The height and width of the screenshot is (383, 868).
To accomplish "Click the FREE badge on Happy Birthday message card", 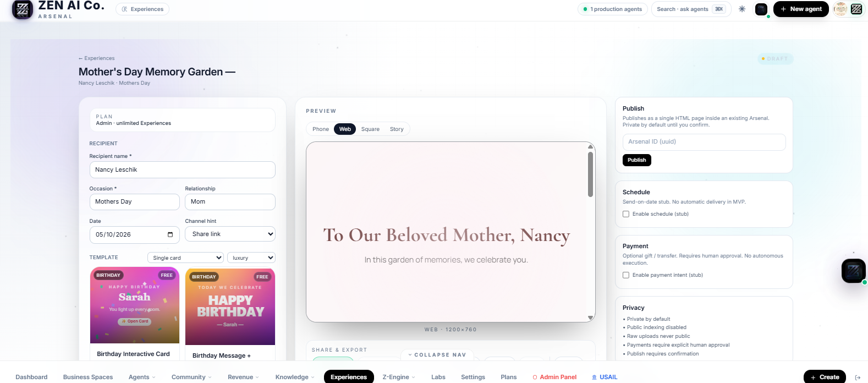I will tap(262, 277).
